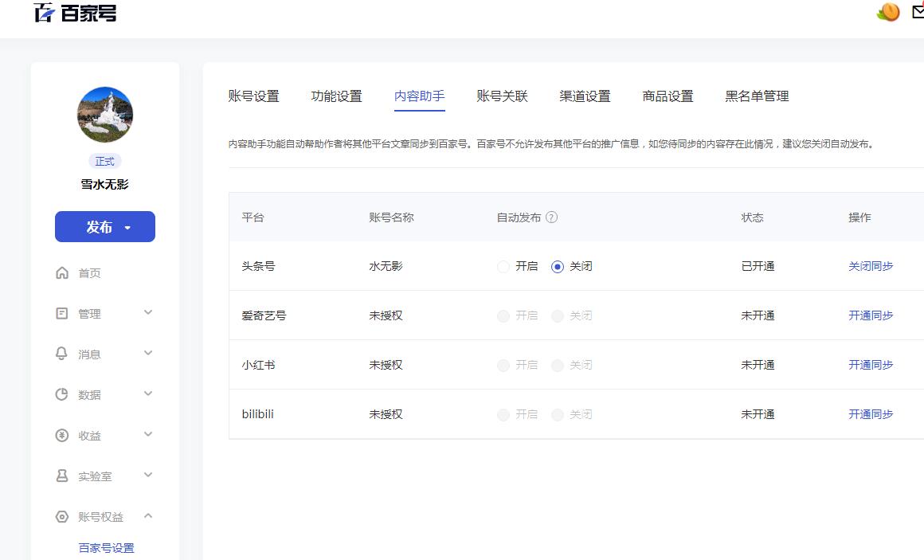Switch to the 功能设置 tab
The height and width of the screenshot is (560, 924).
(336, 96)
